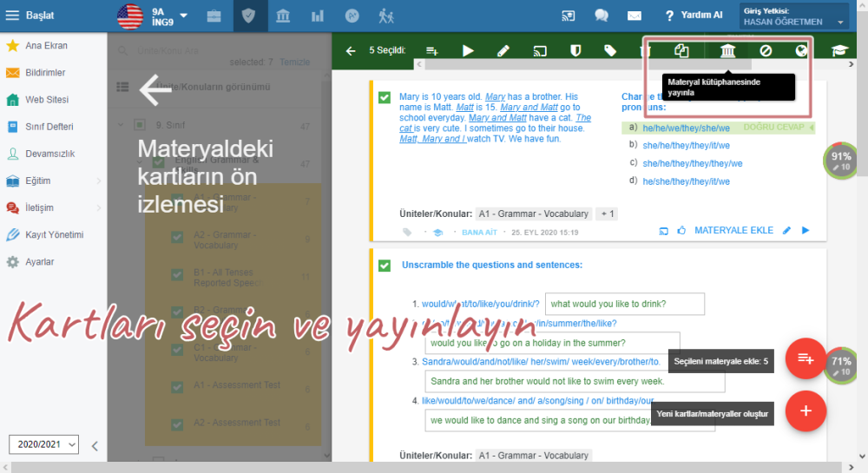868x473 pixels.
Task: Click the block circle icon in green toolbar
Action: coord(766,51)
